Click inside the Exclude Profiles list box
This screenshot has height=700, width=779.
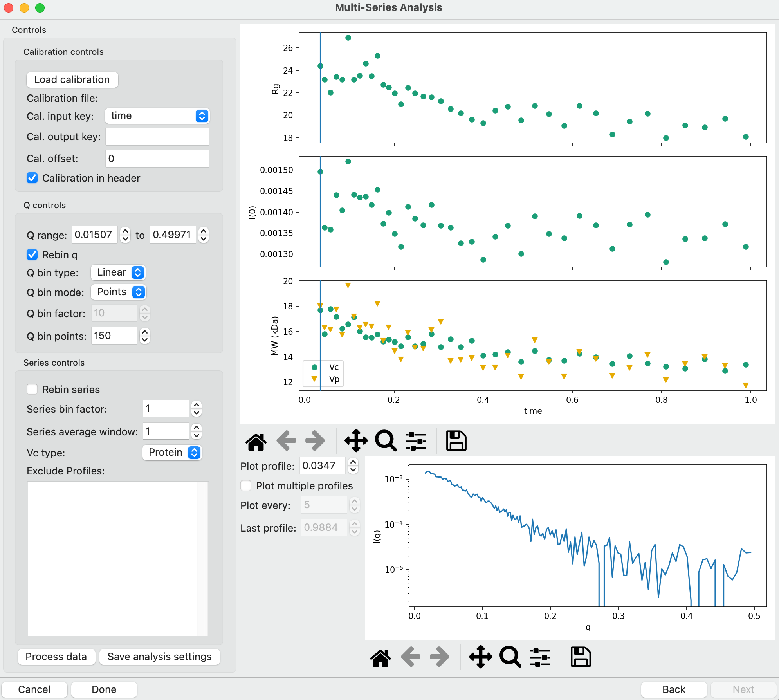coord(118,559)
